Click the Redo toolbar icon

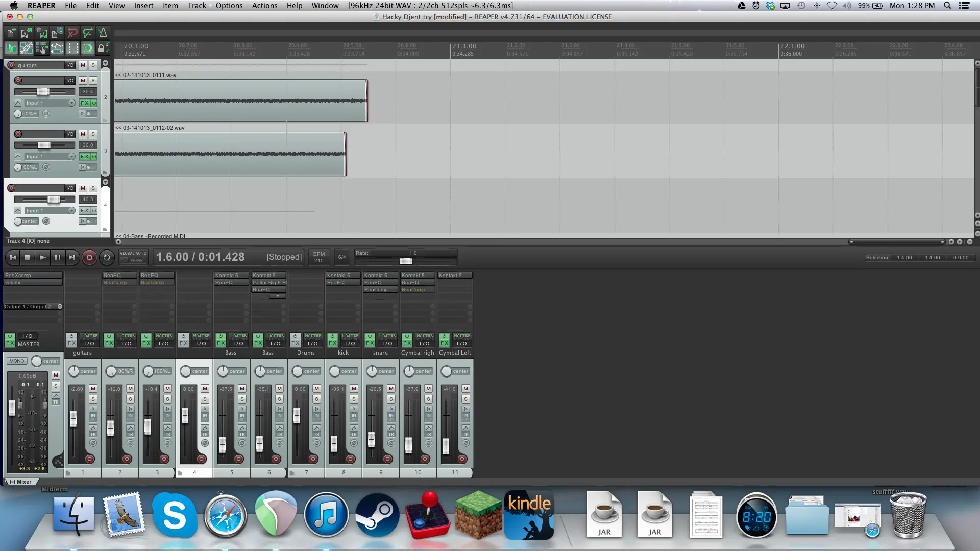click(x=87, y=33)
